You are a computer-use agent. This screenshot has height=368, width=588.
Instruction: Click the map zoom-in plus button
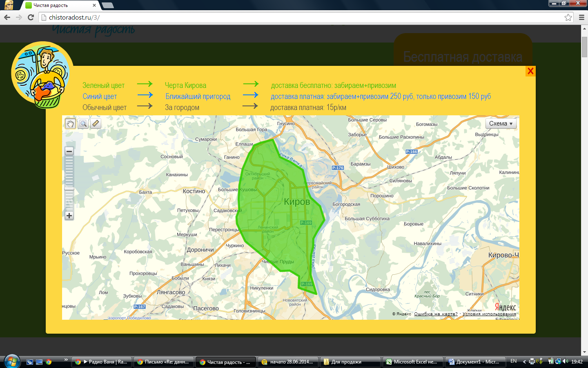point(69,215)
